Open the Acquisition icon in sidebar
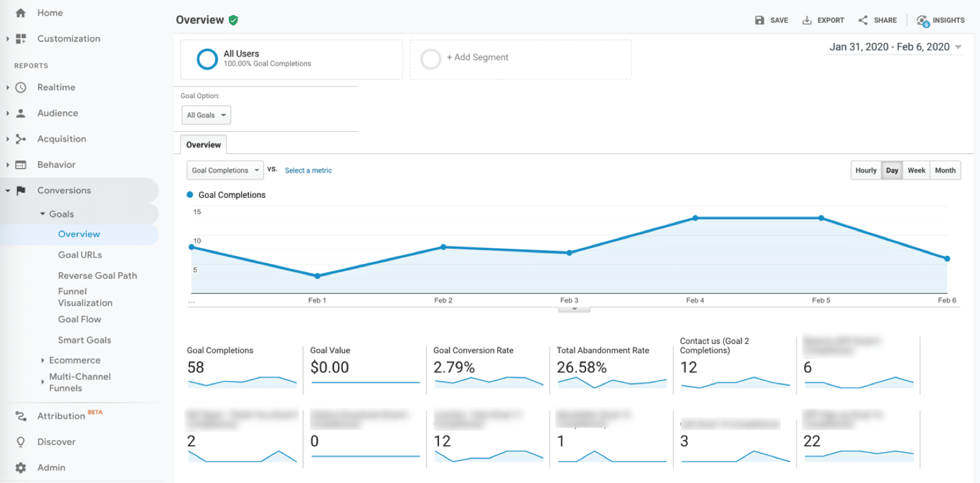The width and height of the screenshot is (980, 483). (x=20, y=138)
